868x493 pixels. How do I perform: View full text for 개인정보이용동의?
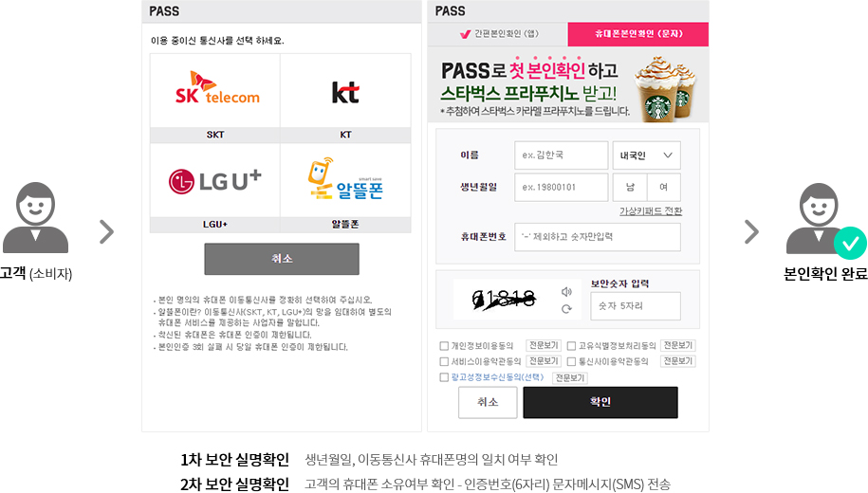point(544,345)
